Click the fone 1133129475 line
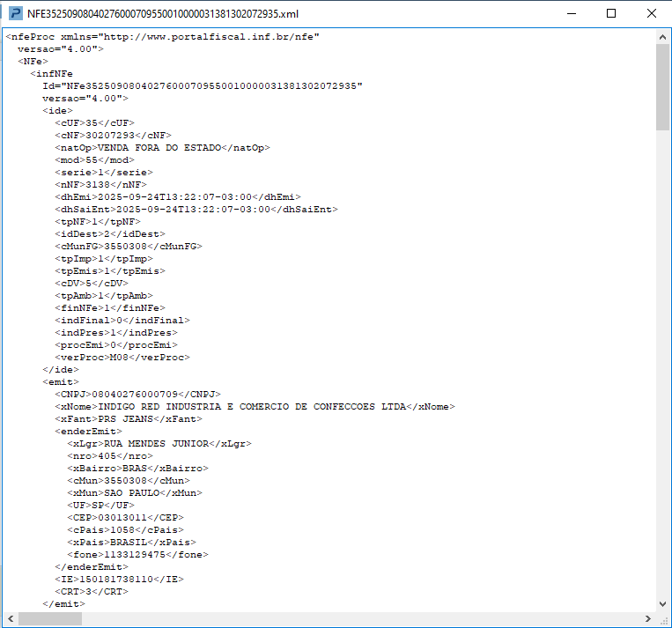This screenshot has width=672, height=628. coord(137,555)
